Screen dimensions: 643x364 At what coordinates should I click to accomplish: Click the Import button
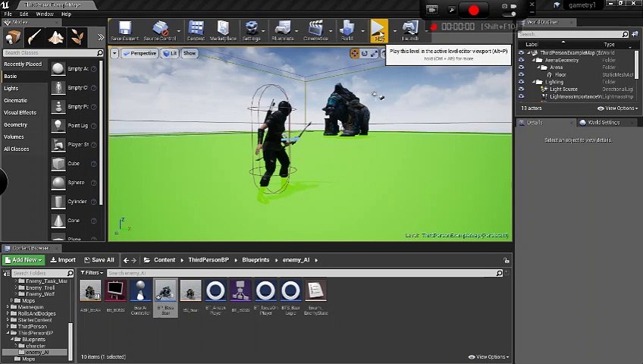coord(63,260)
